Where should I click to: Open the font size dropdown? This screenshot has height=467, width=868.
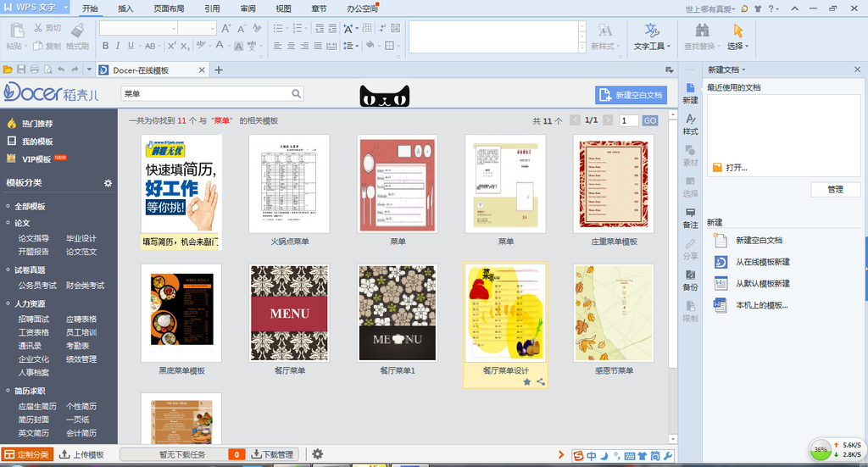(x=213, y=28)
